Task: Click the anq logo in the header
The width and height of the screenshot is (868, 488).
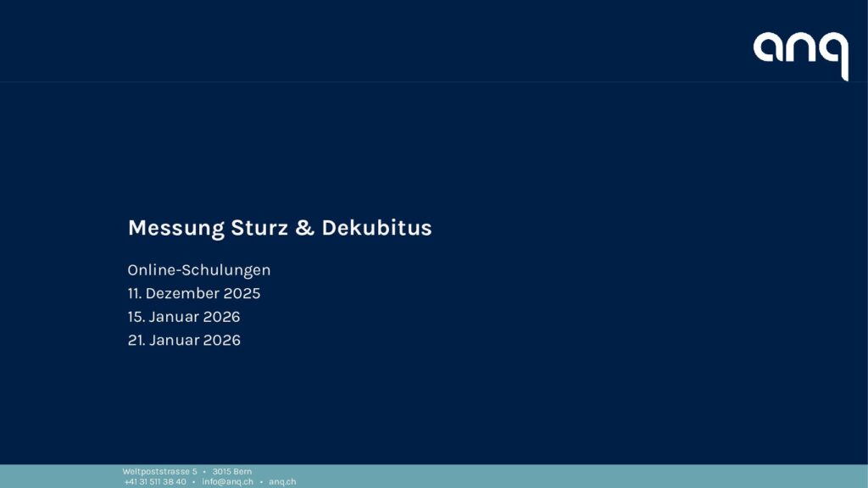Action: [800, 53]
